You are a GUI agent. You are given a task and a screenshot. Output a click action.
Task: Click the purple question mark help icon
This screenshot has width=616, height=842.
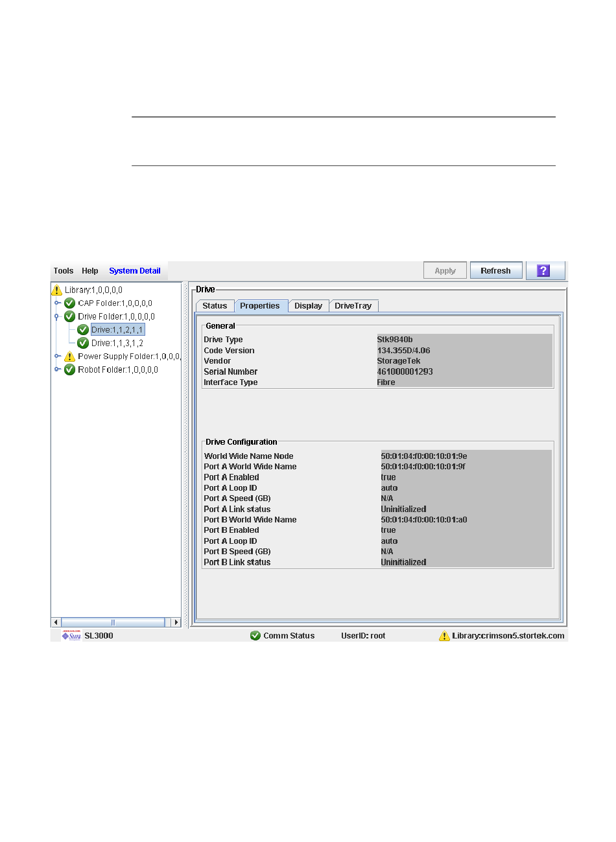point(545,271)
